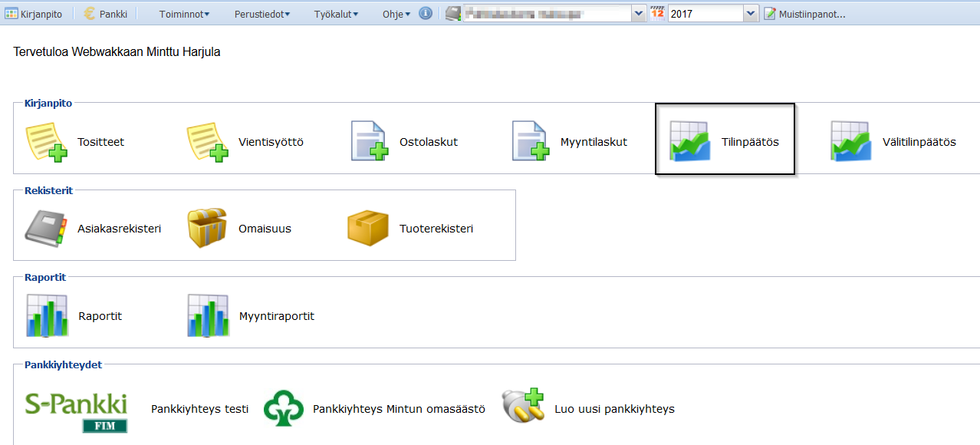Click the Omaisuus treasure chest icon
Screen dimensions: 980x445
point(208,228)
